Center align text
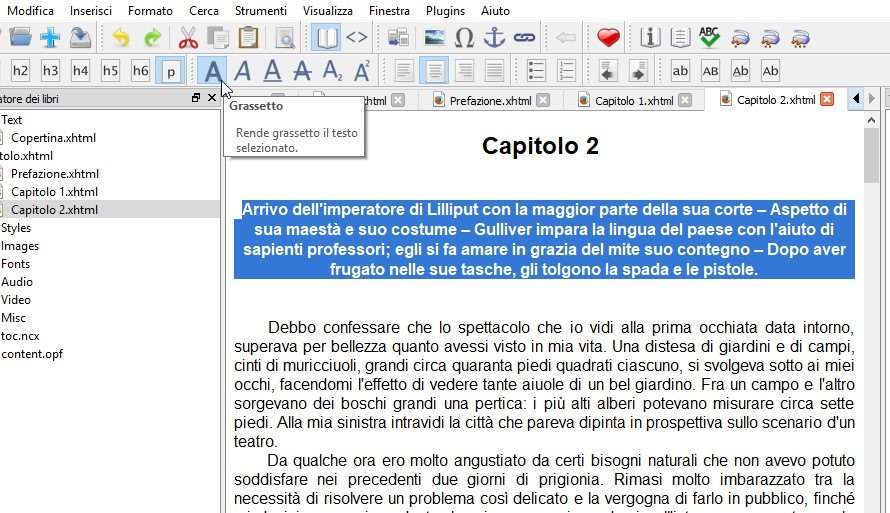Viewport: 890px width, 513px height. (x=434, y=71)
